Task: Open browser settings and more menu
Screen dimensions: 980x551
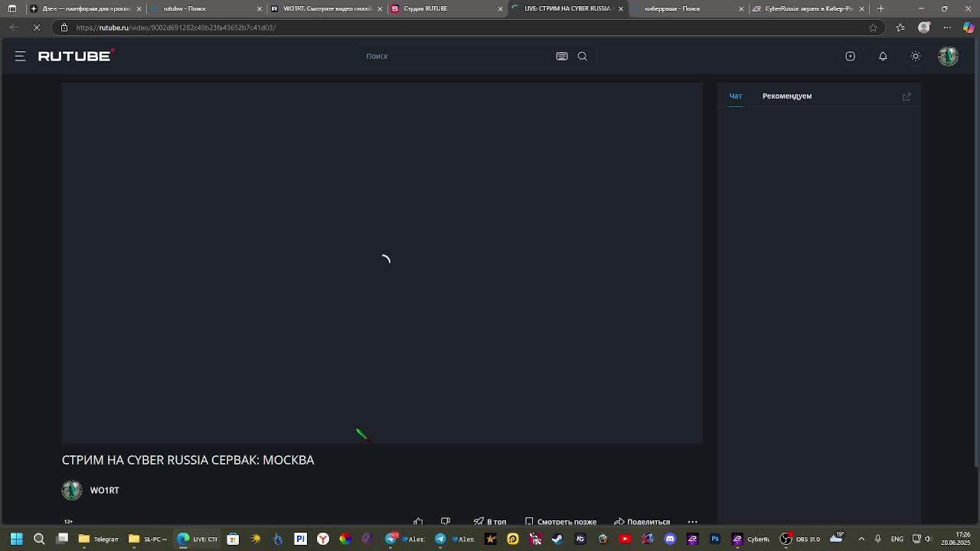Action: (x=947, y=28)
